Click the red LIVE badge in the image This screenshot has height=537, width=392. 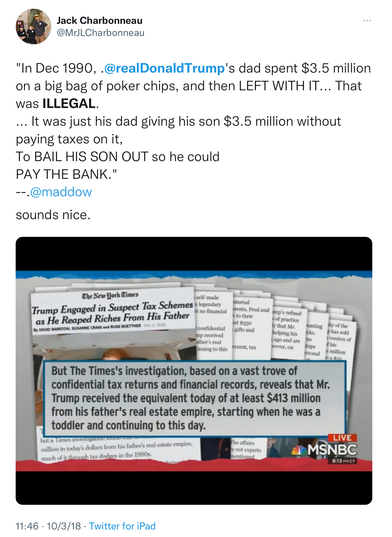pyautogui.click(x=342, y=438)
